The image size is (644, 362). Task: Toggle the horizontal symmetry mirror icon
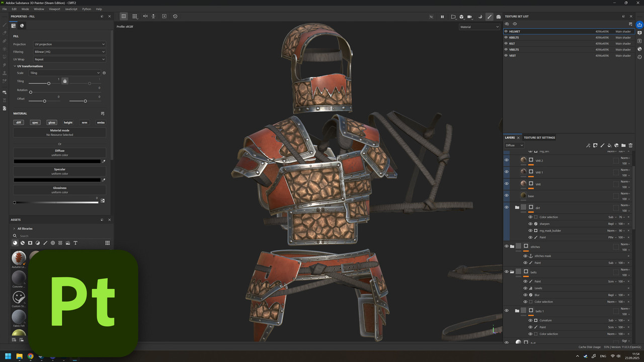click(145, 16)
